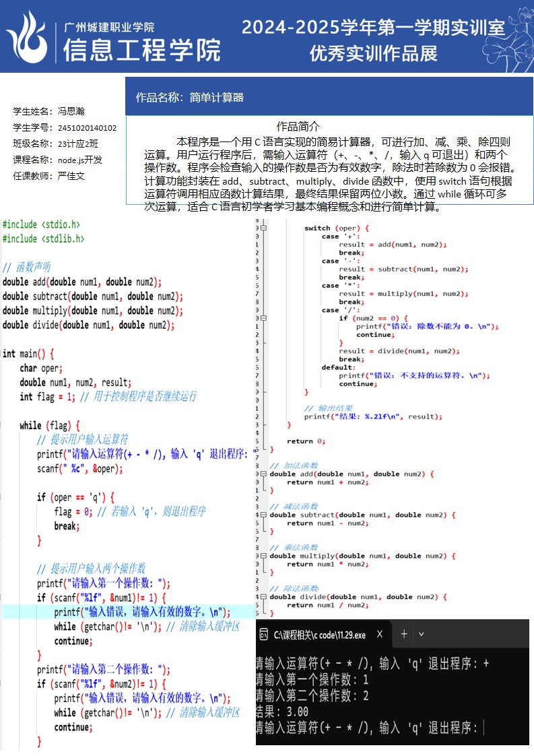Click the highlighted printf 输入错误 code line
534x756 pixels.
(x=142, y=612)
